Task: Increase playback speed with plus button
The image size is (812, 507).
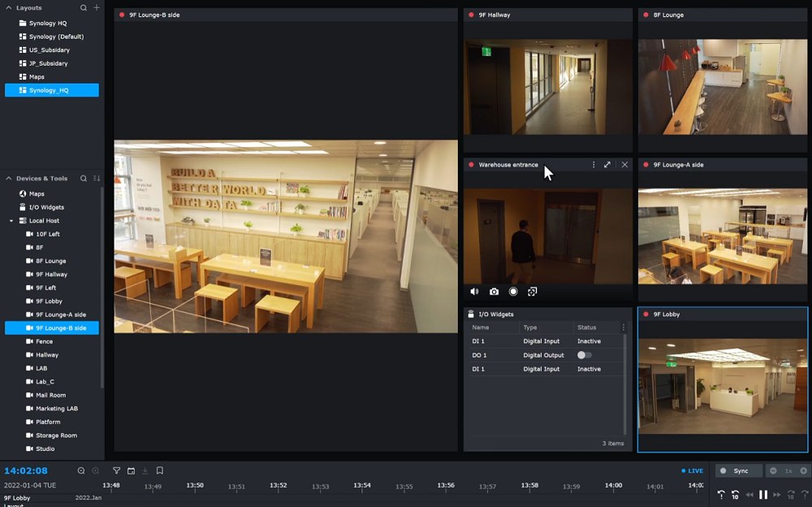Action: pos(803,470)
